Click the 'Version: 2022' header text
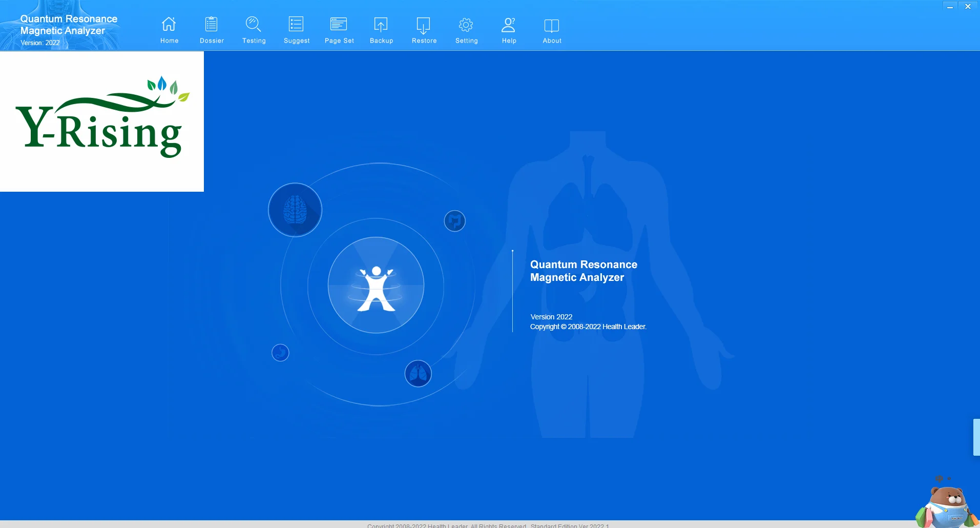 40,43
